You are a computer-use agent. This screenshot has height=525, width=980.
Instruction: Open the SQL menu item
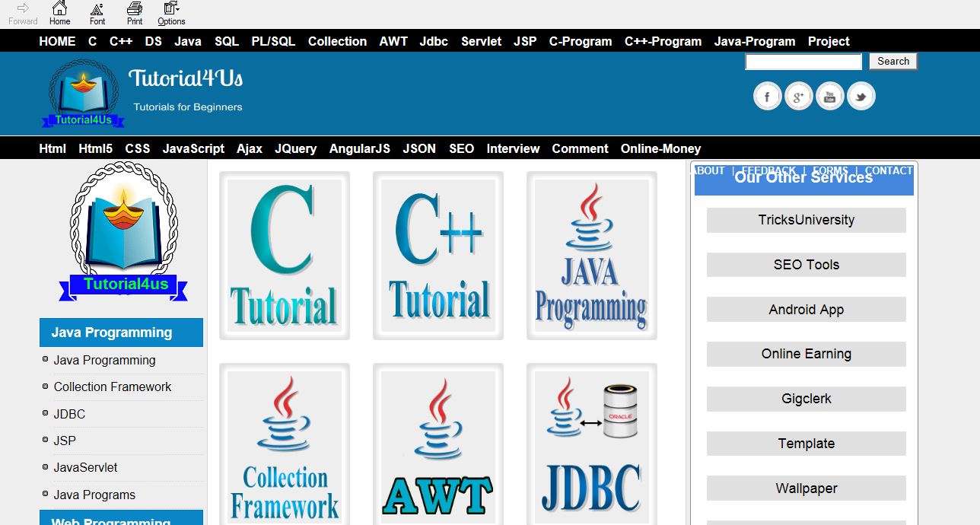click(x=226, y=41)
